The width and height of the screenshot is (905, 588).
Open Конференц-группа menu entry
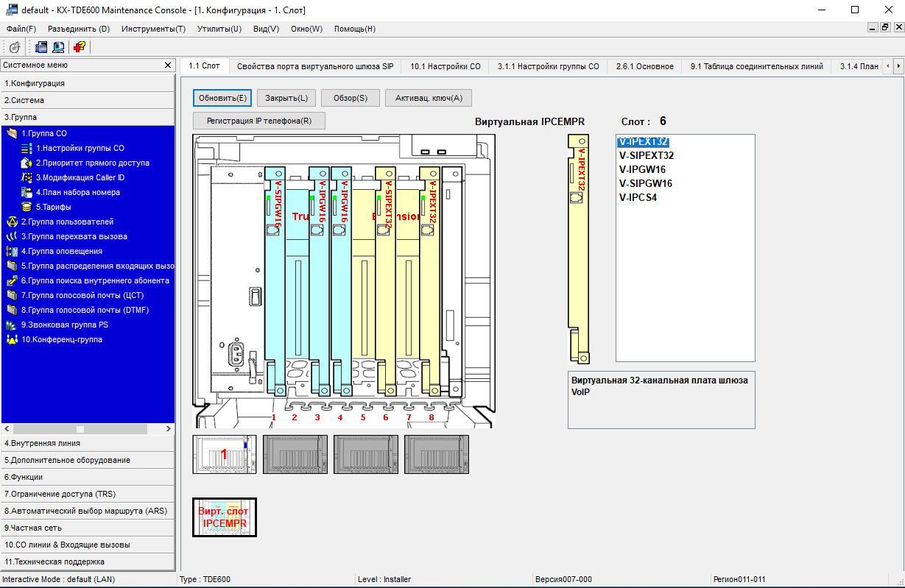[61, 339]
